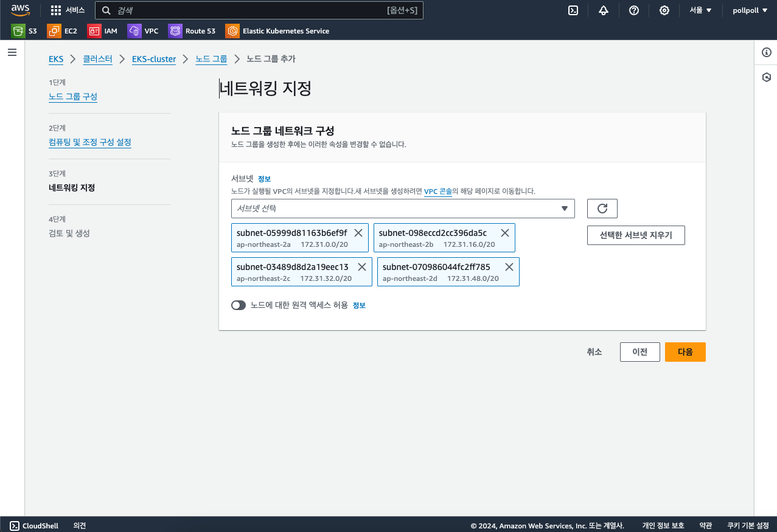Focus the top search field
Screen dimensions: 777x532
pyautogui.click(x=259, y=10)
